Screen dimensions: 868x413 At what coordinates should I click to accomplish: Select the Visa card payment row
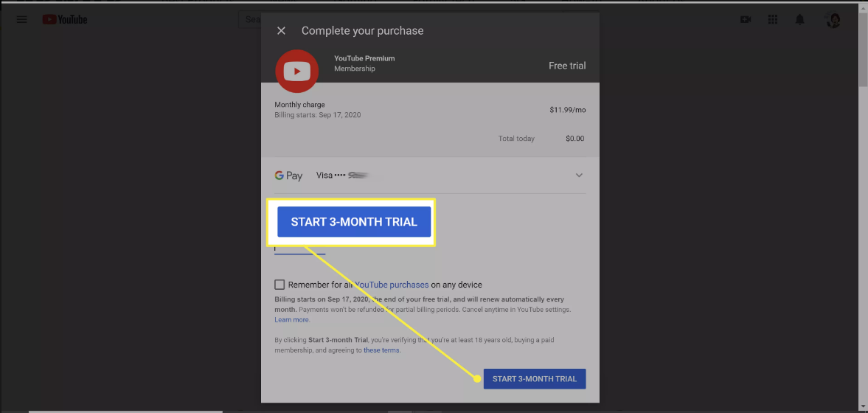(429, 176)
